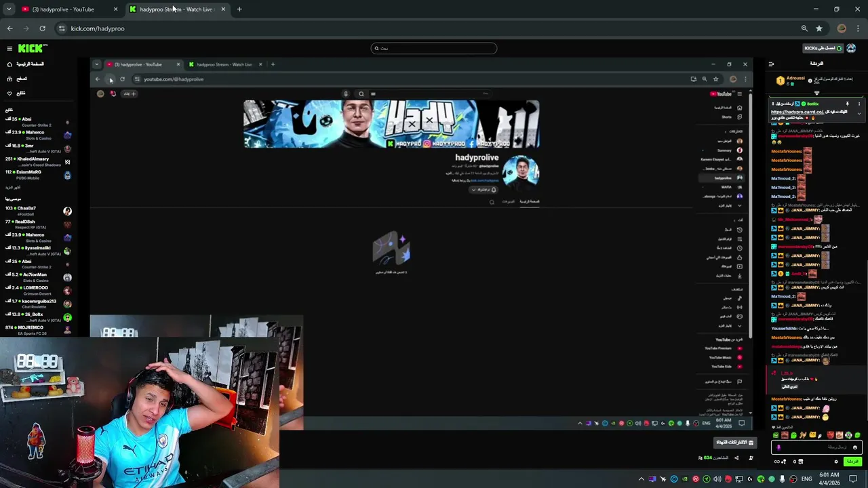This screenshot has height=488, width=868.
Task: Open the hadypro.carrd.co link in pinned message
Action: 797,112
